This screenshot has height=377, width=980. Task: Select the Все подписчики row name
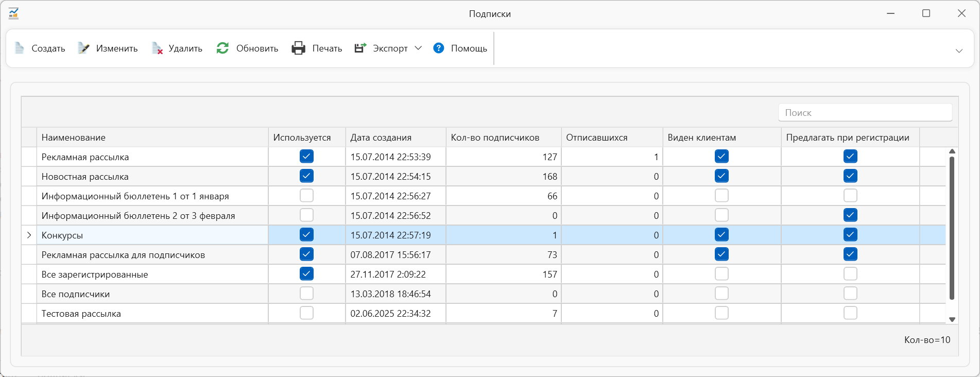pyautogui.click(x=75, y=294)
